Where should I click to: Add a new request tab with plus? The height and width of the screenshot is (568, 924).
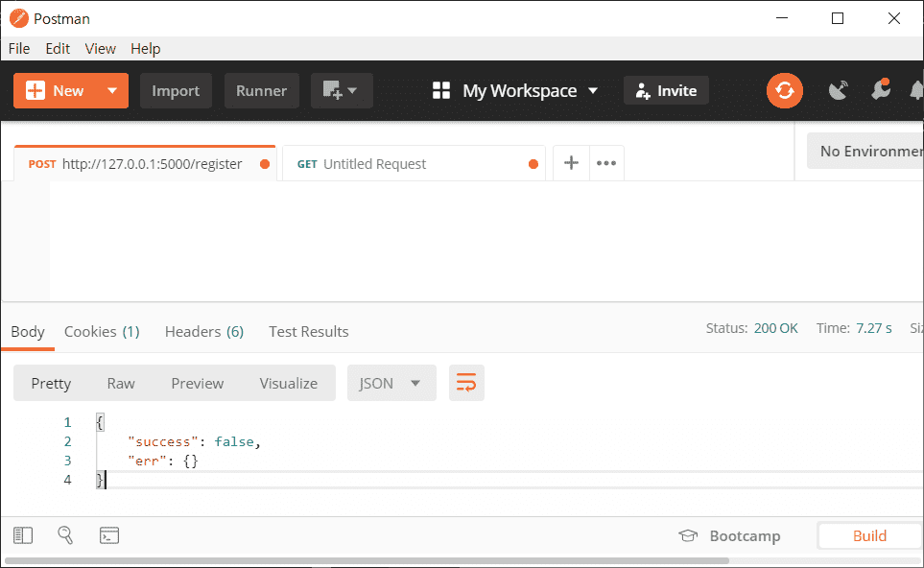point(571,162)
